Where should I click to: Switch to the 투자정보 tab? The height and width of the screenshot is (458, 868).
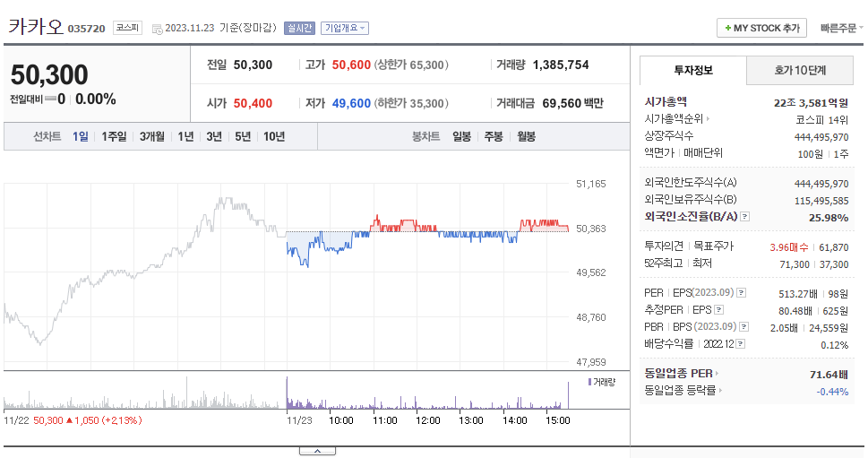pyautogui.click(x=693, y=70)
